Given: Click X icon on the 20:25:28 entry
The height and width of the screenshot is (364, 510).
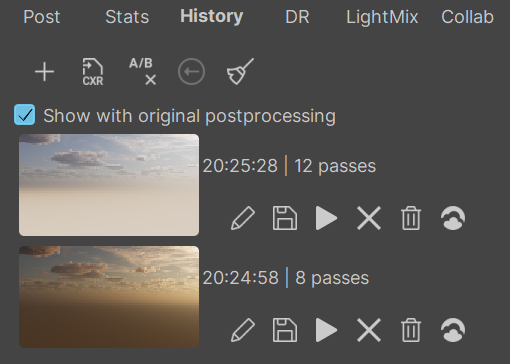Looking at the screenshot, I should [369, 218].
